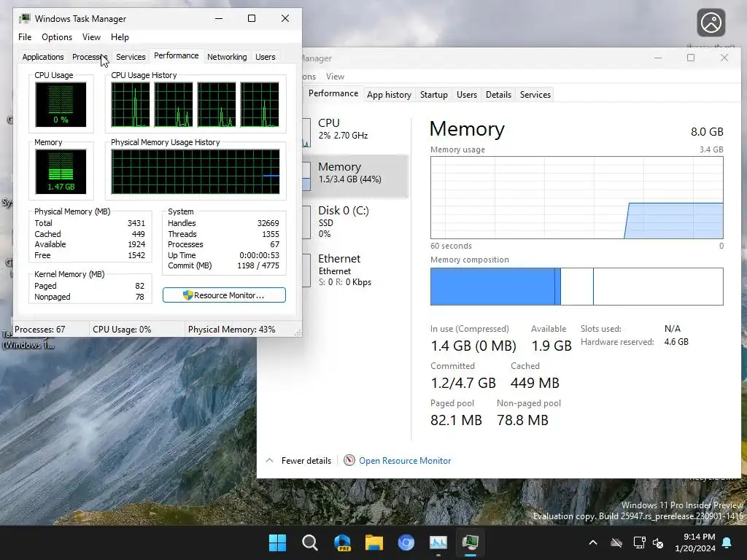Open the Users tab in background Task Manager
Screen dimensions: 747x560
(x=466, y=94)
